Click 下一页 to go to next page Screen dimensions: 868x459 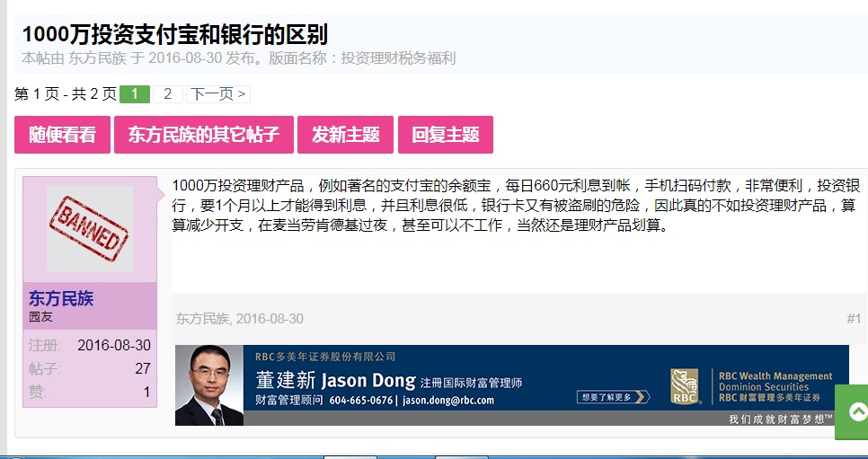(218, 94)
